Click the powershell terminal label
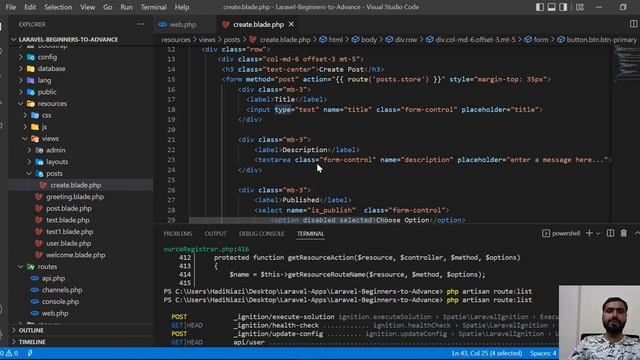Viewport: 640px width, 360px height. (561, 233)
